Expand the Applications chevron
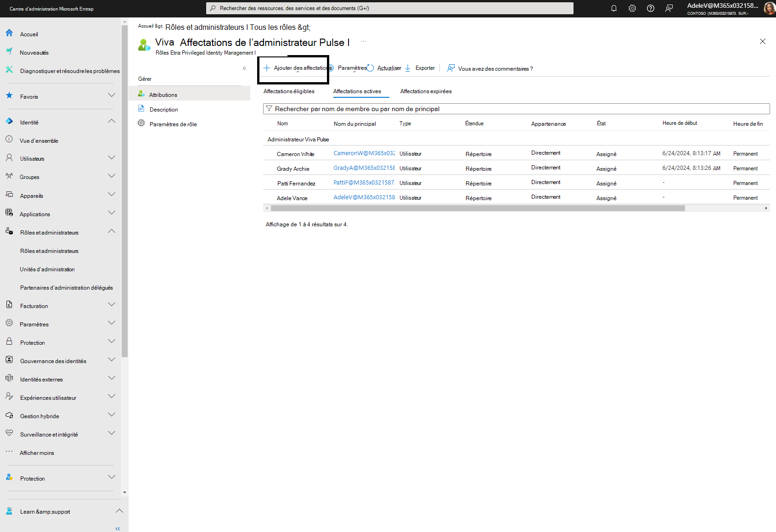The image size is (776, 532). point(112,213)
